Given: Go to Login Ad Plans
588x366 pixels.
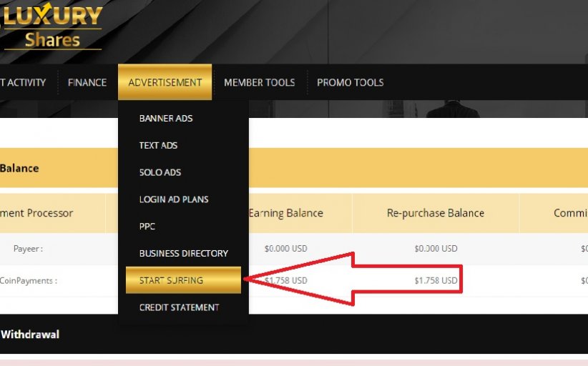Looking at the screenshot, I should click(x=174, y=199).
